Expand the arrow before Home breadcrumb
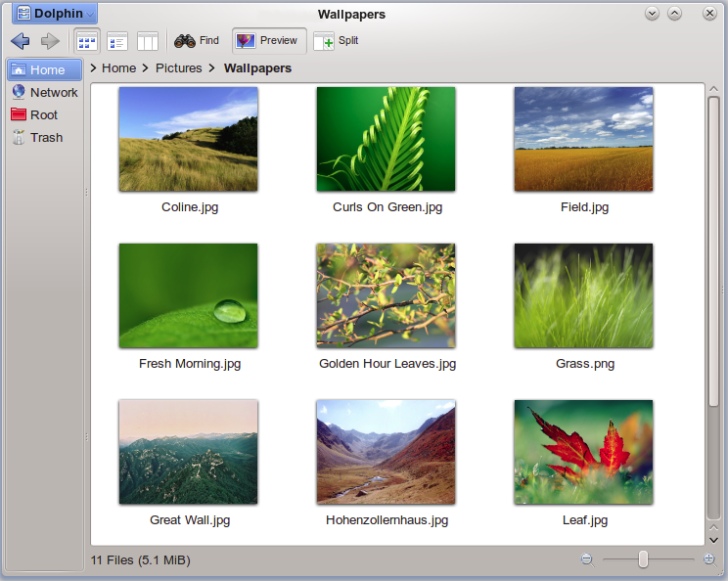 pos(93,68)
